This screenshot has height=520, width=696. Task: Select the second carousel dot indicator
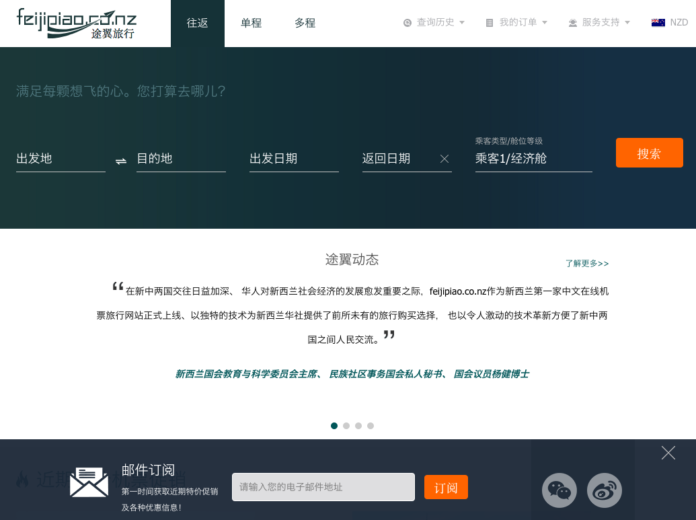tap(346, 425)
